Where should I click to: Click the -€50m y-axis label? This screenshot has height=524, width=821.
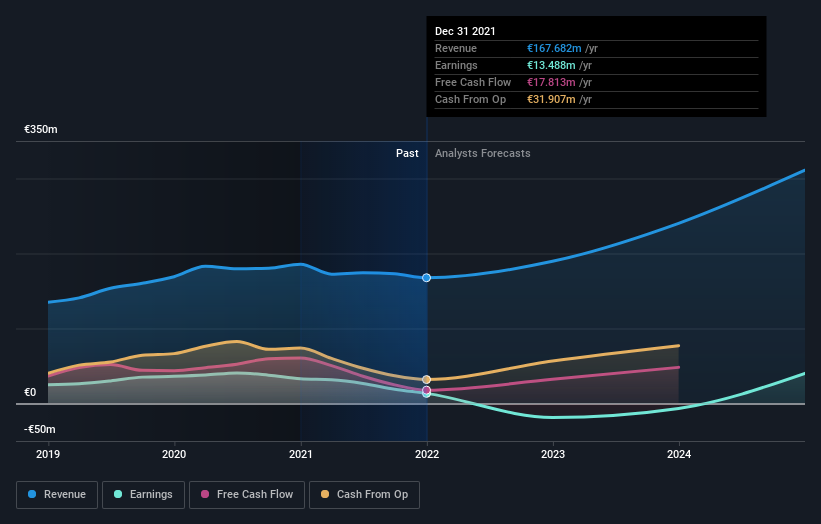tap(40, 429)
